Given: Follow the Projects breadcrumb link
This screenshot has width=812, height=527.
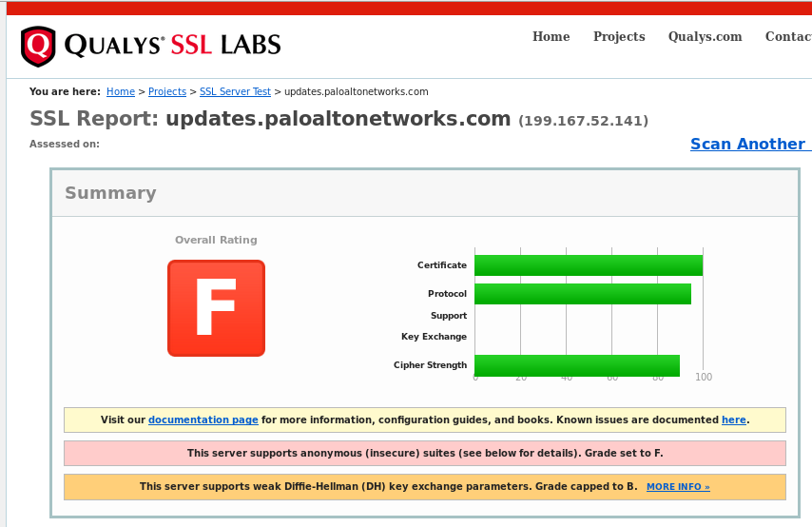Looking at the screenshot, I should [167, 91].
